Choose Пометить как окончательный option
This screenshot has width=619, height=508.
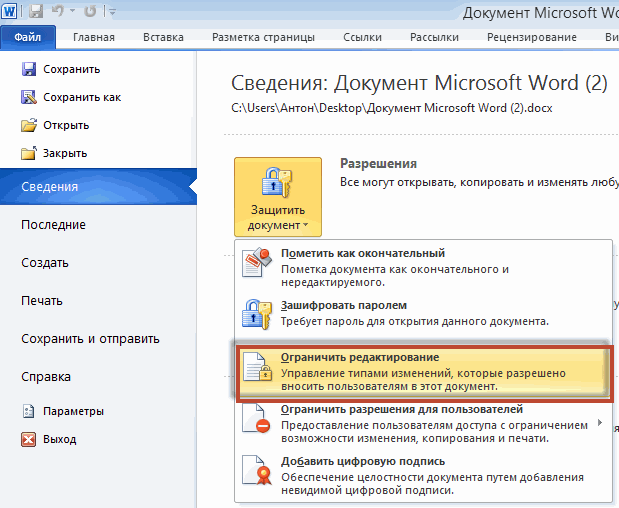(x=424, y=267)
